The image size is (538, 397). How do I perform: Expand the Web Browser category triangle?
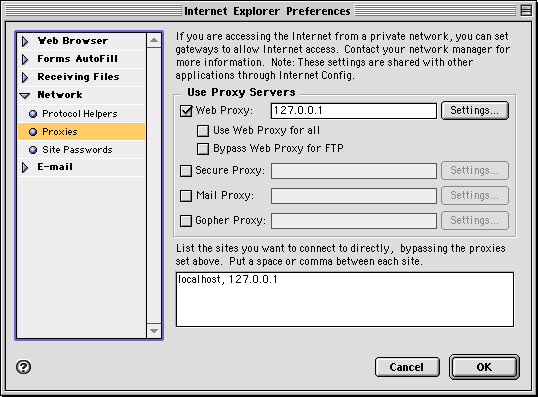click(x=25, y=41)
